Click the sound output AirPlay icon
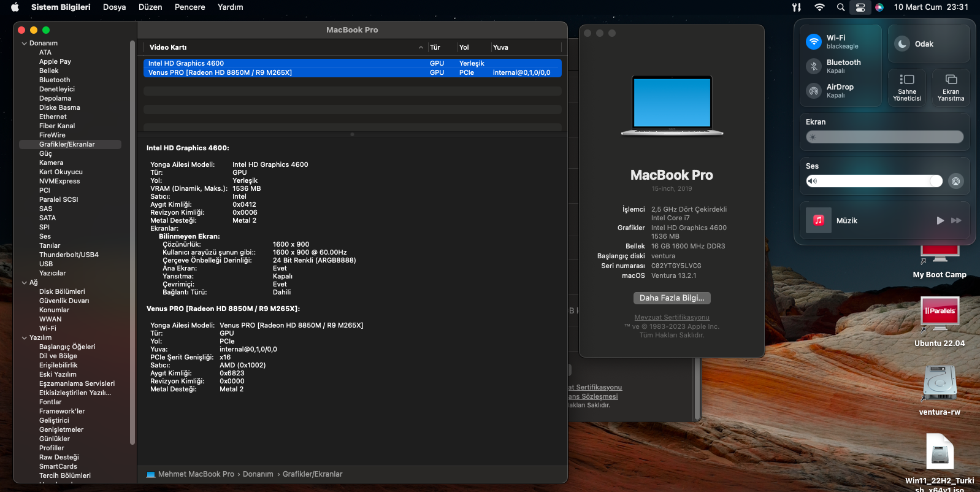Screen dimensions: 980x492 [x=955, y=181]
